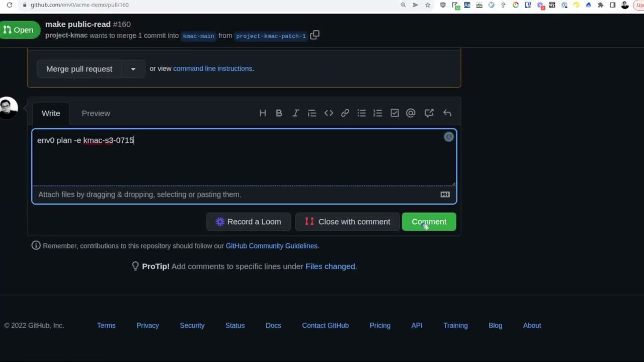
Task: Toggle the browser side panel icon
Action: click(612, 5)
